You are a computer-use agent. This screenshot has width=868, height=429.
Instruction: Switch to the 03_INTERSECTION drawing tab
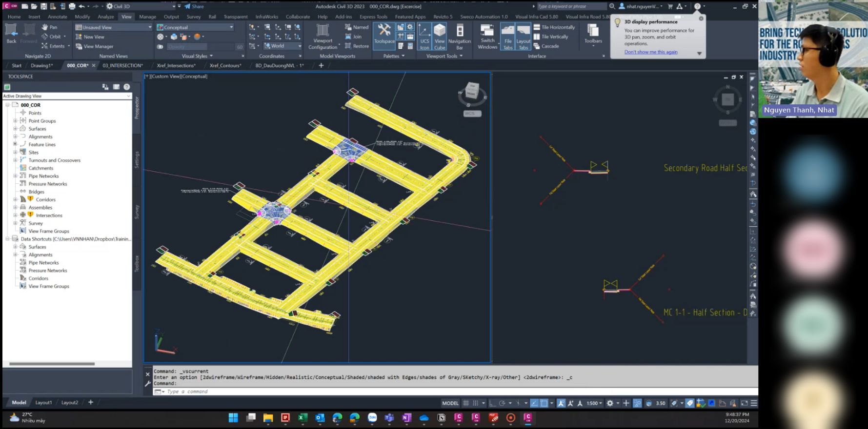[122, 65]
